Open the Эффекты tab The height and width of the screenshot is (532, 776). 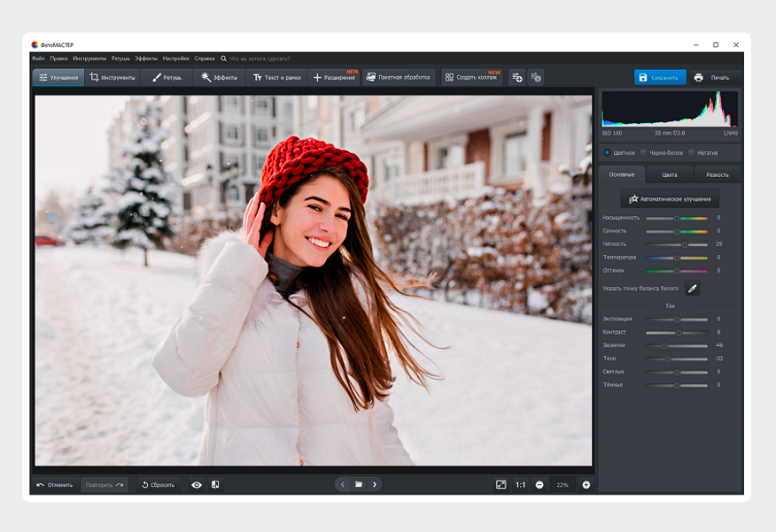219,78
